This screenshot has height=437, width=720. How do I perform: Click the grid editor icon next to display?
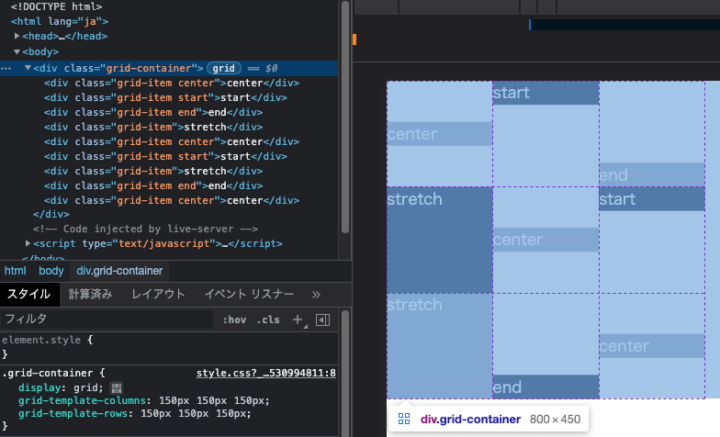tap(116, 388)
